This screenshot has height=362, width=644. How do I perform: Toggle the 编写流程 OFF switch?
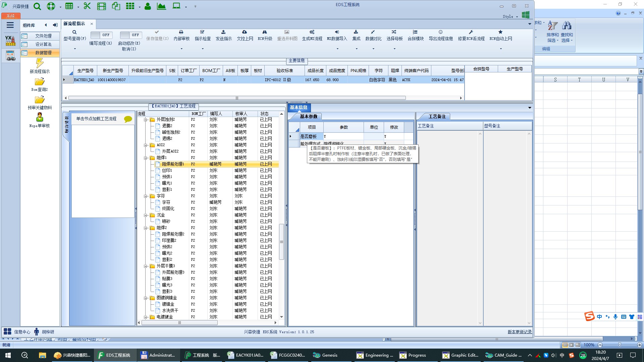(101, 35)
